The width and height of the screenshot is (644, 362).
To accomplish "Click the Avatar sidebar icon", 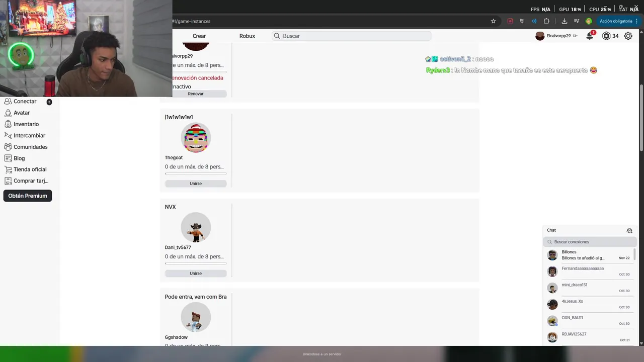I will pyautogui.click(x=8, y=113).
